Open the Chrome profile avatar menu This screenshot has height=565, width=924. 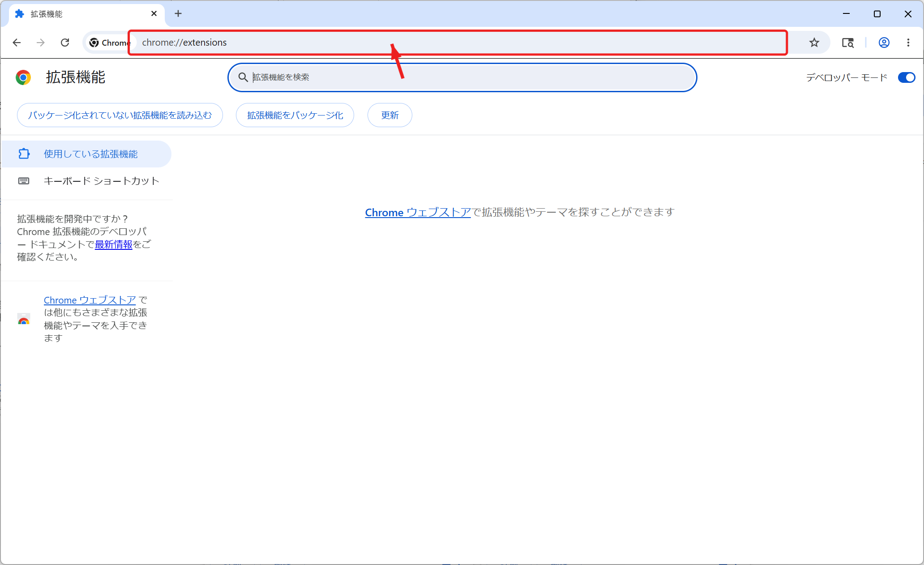coord(884,43)
